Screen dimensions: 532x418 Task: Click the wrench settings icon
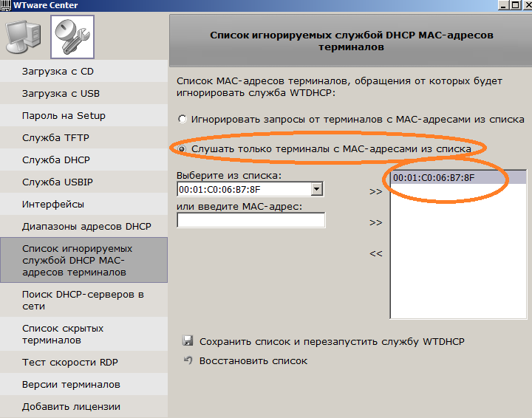(x=72, y=37)
